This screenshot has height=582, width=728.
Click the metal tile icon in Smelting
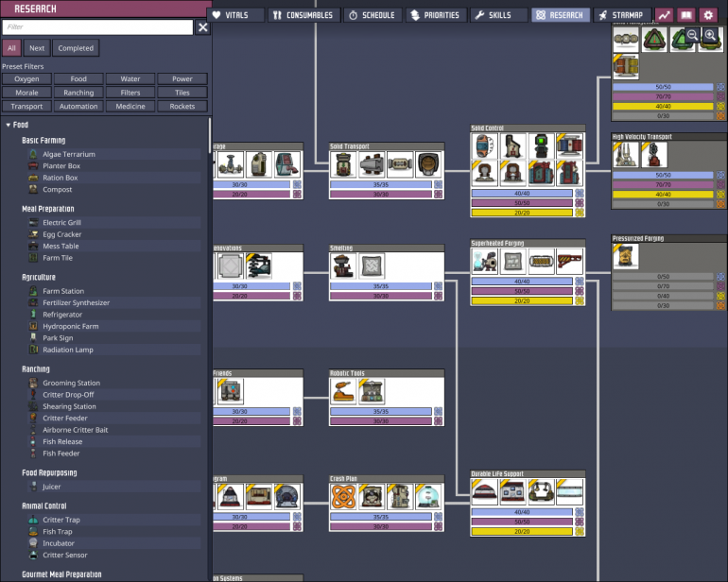(x=372, y=265)
